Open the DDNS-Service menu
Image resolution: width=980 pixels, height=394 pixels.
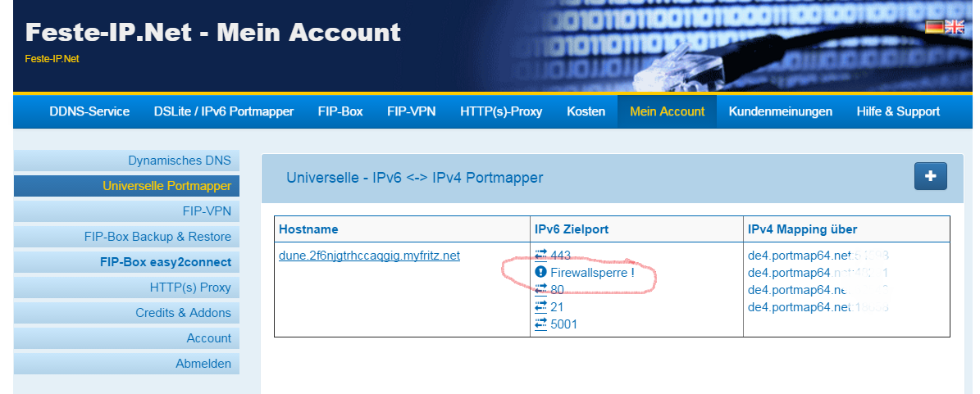point(89,111)
